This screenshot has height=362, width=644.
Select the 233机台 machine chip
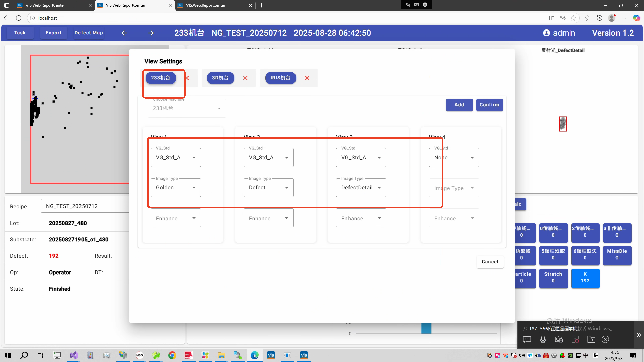coord(161,78)
